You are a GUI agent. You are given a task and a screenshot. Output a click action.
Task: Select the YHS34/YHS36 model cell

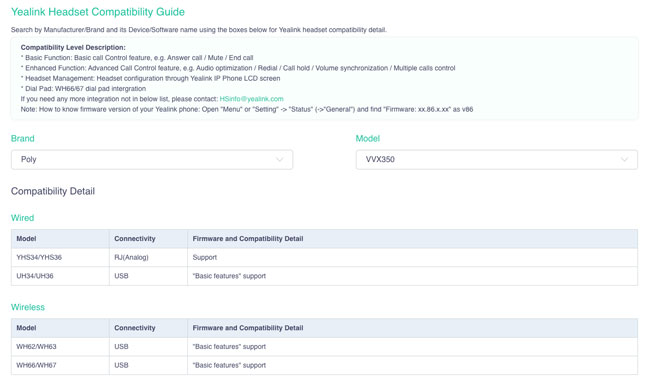tap(60, 257)
